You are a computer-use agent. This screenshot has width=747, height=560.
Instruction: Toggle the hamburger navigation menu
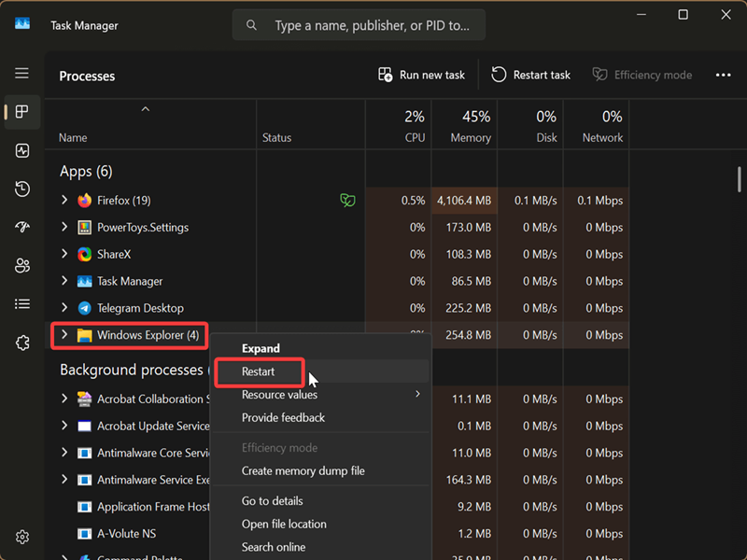(x=22, y=73)
